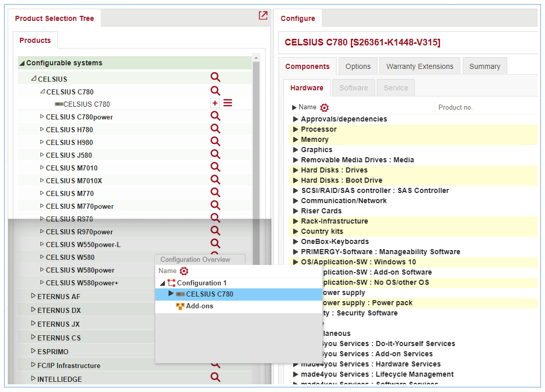Collapse the Configurable systems section

pyautogui.click(x=22, y=63)
